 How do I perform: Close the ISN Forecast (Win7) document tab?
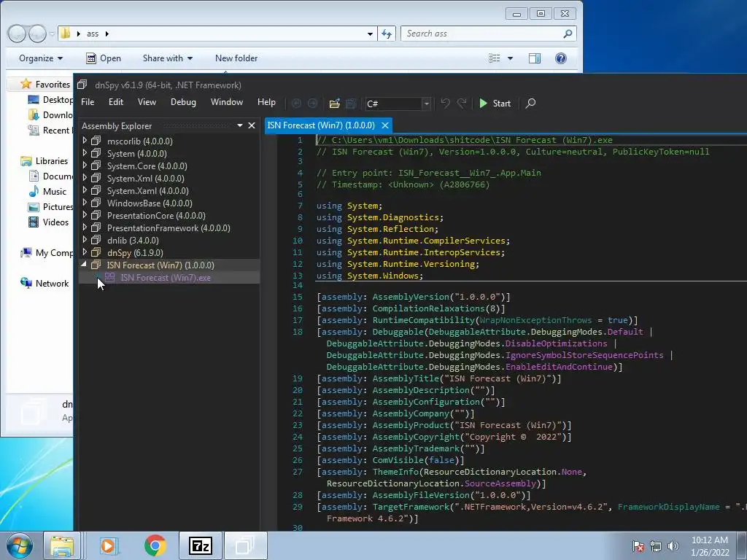click(385, 125)
